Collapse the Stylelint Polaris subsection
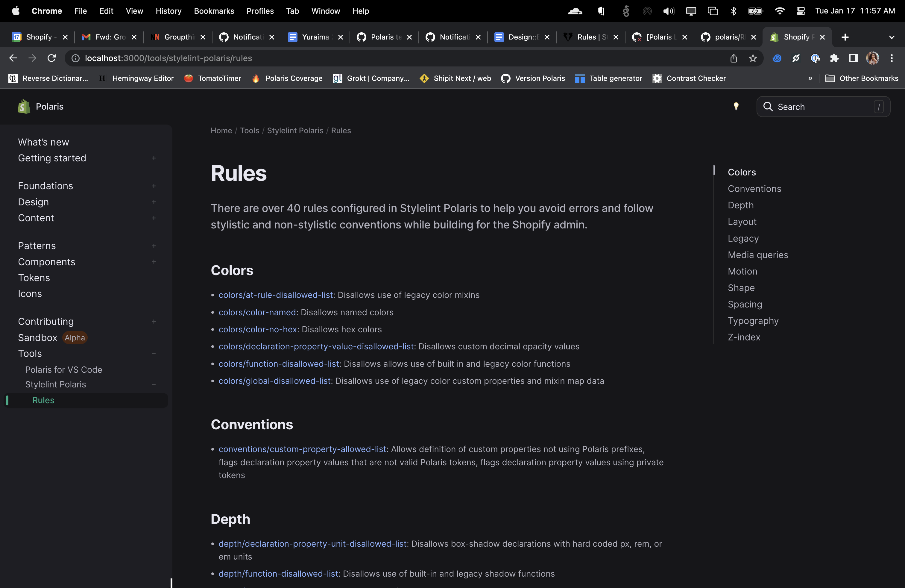 coord(154,384)
